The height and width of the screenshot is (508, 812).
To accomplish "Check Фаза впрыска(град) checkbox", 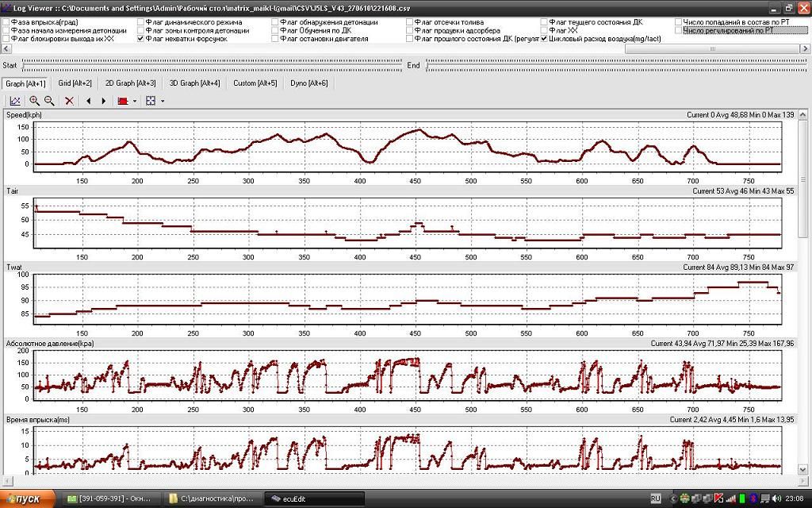I will pos(6,22).
